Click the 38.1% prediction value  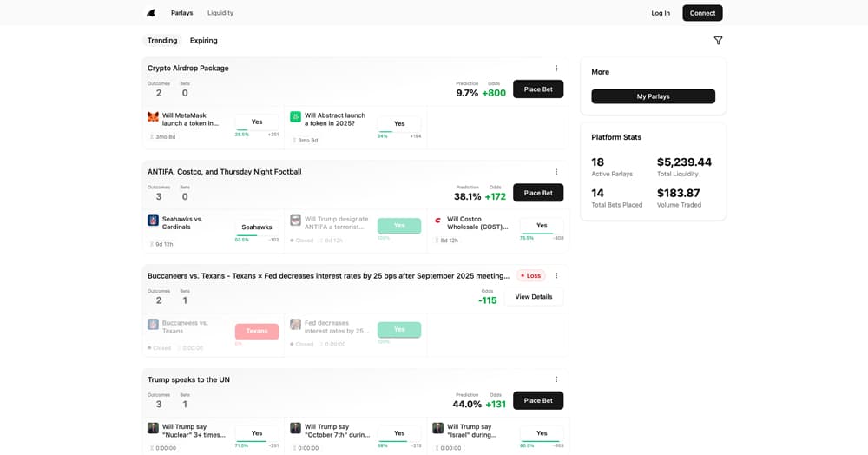[467, 196]
